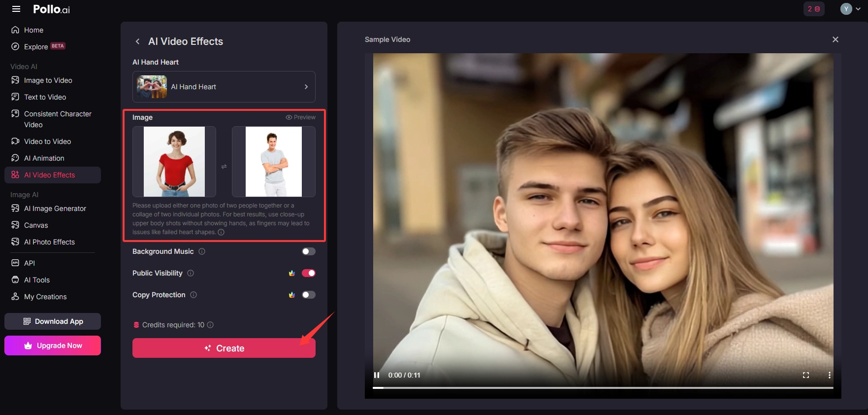Click the crown icon beside Public Visibility
The image size is (868, 415).
pyautogui.click(x=292, y=273)
